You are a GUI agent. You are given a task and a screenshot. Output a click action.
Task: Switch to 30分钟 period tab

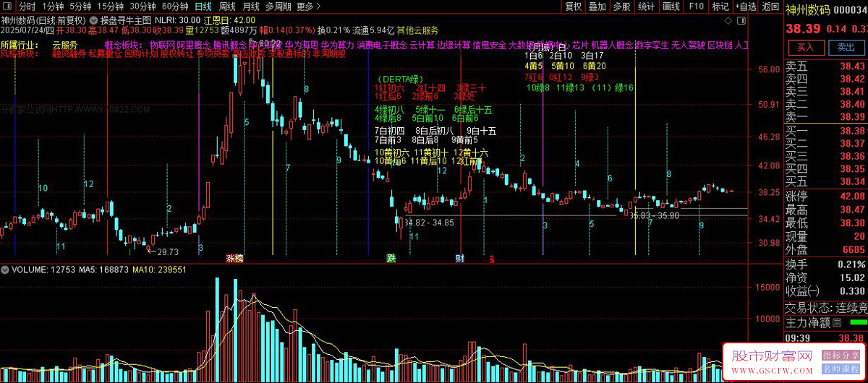click(143, 7)
